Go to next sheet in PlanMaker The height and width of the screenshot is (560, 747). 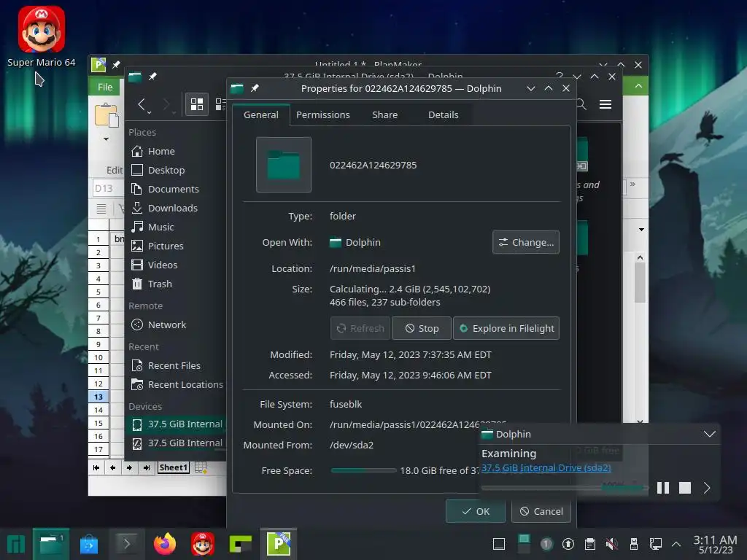(x=129, y=467)
